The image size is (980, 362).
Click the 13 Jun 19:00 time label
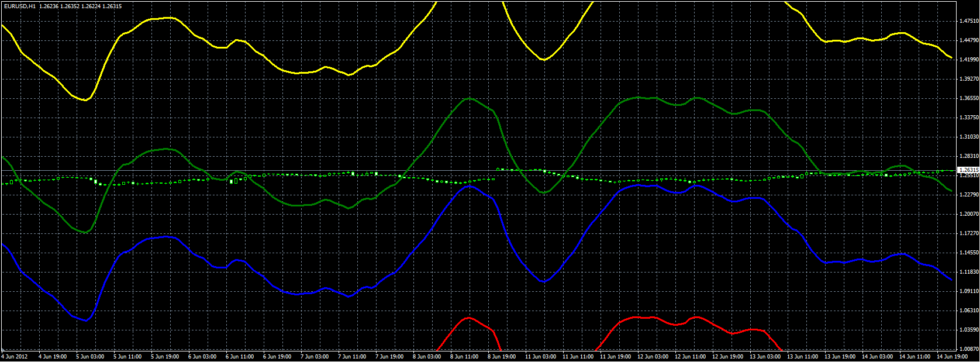coord(840,357)
